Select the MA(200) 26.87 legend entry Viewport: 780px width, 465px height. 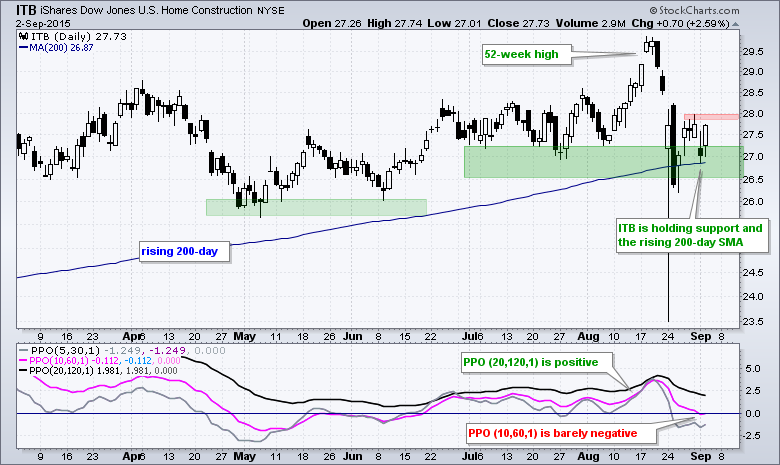56,48
